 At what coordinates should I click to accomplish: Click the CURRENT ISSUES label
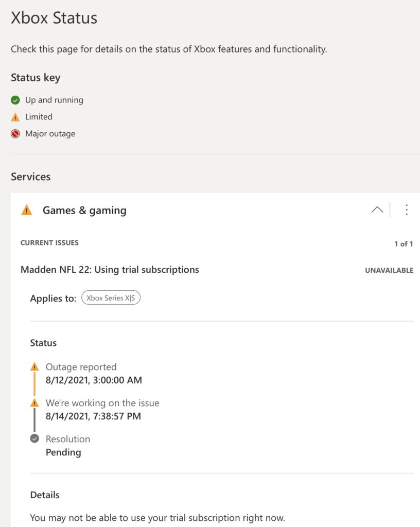49,242
